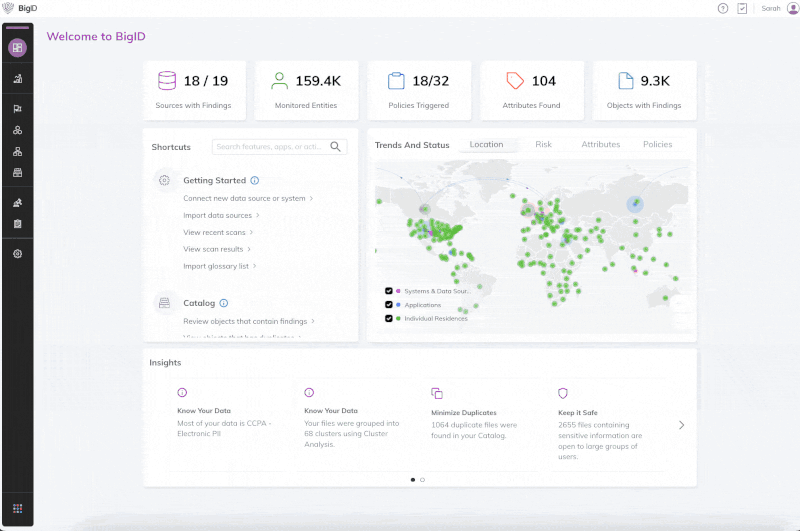
Task: Click the Sarah user avatar icon
Action: pos(792,8)
